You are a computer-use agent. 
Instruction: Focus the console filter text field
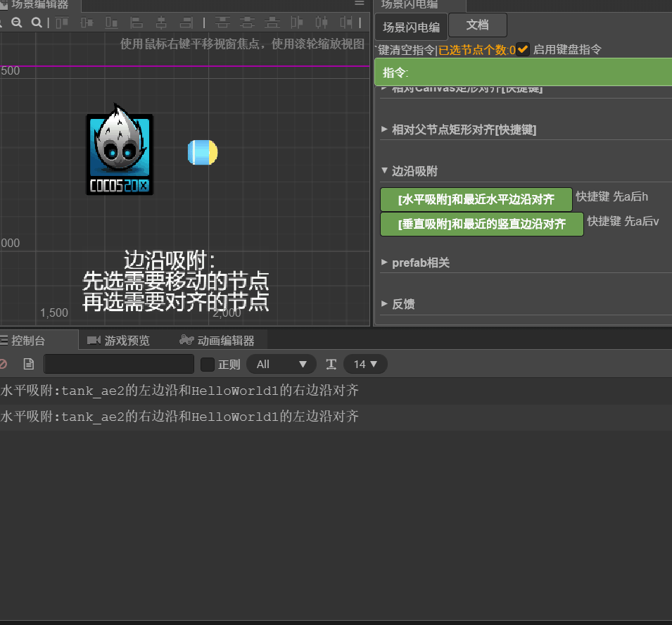pos(119,364)
